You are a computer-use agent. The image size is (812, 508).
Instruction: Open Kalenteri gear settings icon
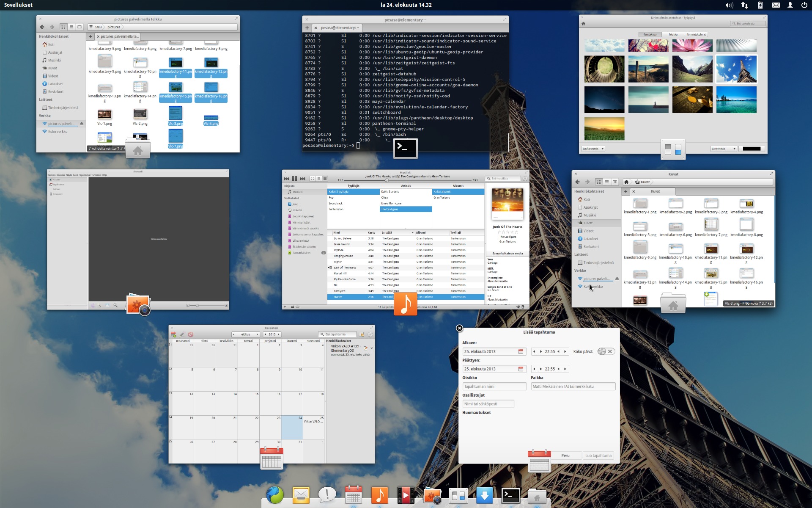pos(370,334)
